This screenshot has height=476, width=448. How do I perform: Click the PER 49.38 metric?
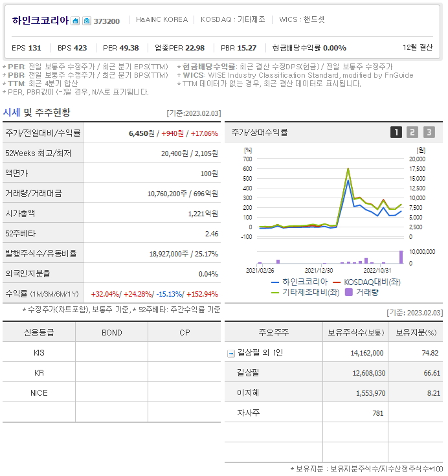(121, 48)
